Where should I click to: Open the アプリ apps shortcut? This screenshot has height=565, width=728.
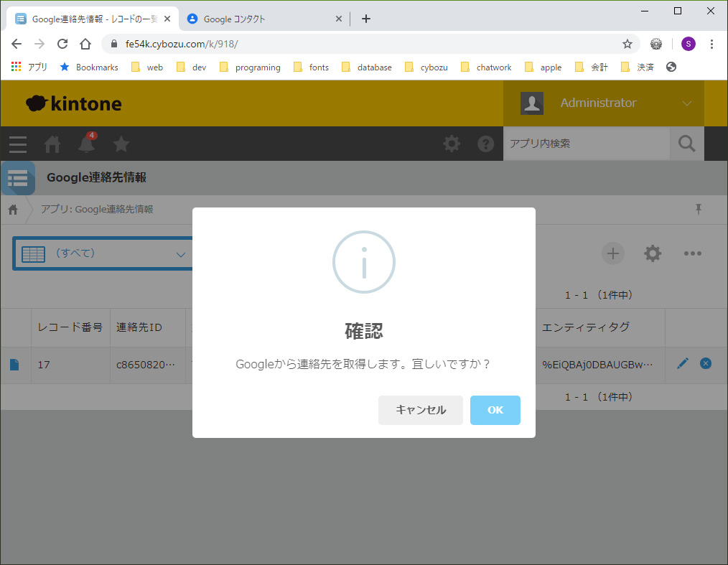[x=29, y=67]
